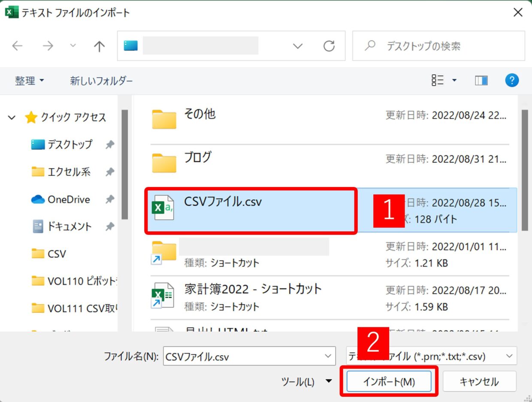Image resolution: width=532 pixels, height=402 pixels.
Task: Close the import dialog window
Action: coord(518,12)
